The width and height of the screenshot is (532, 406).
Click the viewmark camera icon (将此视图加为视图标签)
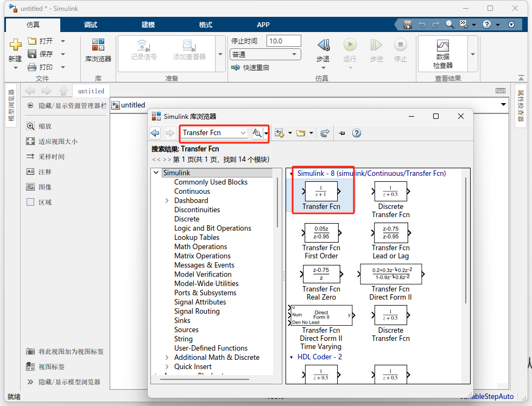[x=30, y=351]
